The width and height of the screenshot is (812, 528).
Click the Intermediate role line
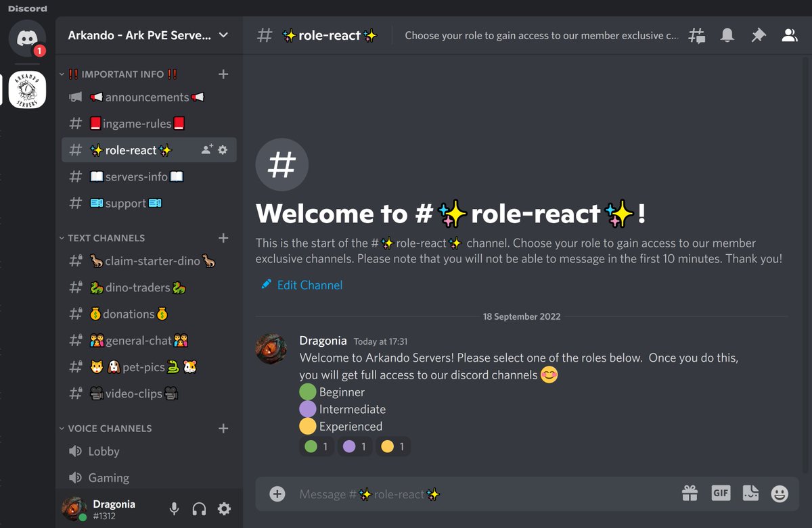[342, 410]
